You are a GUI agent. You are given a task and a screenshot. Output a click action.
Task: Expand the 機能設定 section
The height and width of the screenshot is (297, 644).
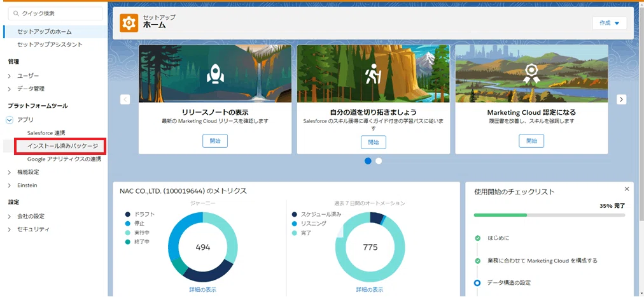10,172
